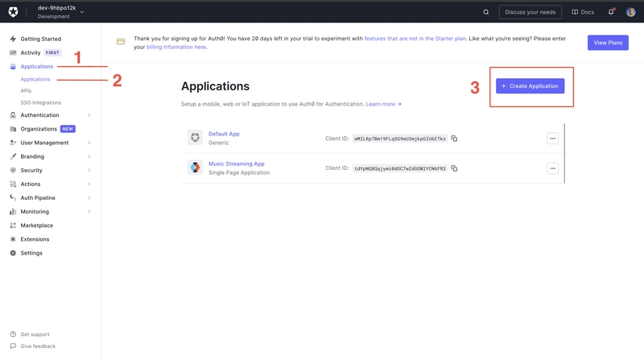Follow the Learn more link
The image size is (644, 361).
[383, 104]
